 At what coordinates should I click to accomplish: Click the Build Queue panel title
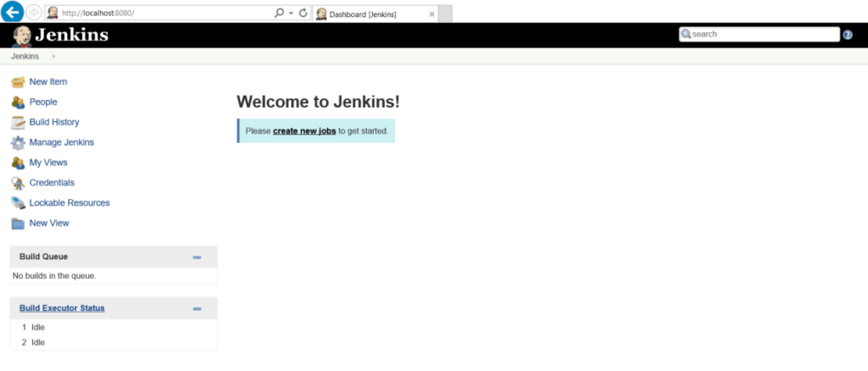(44, 257)
